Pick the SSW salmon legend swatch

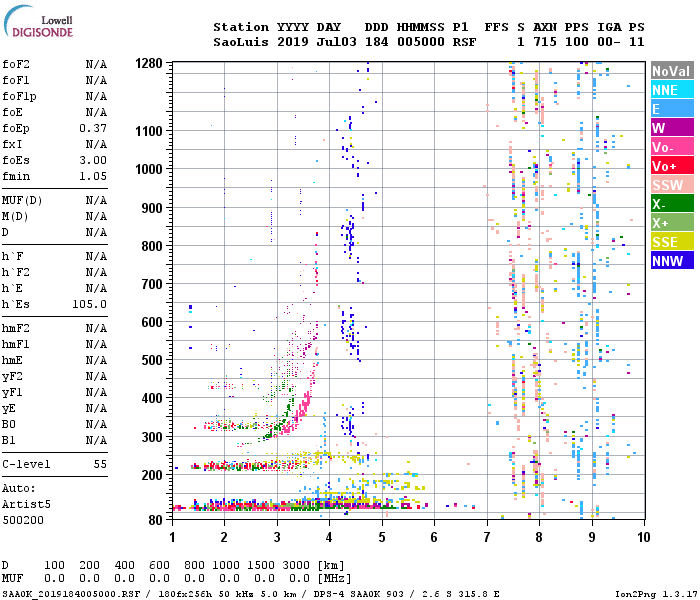click(672, 185)
